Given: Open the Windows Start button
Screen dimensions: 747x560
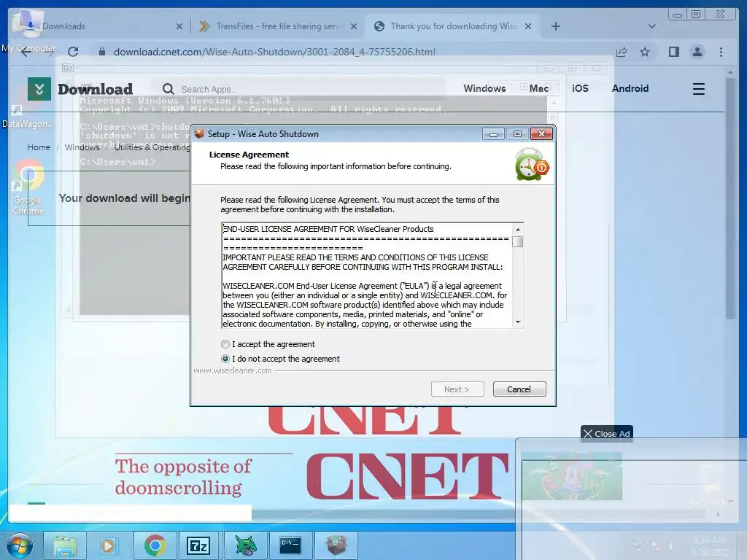Looking at the screenshot, I should point(20,545).
